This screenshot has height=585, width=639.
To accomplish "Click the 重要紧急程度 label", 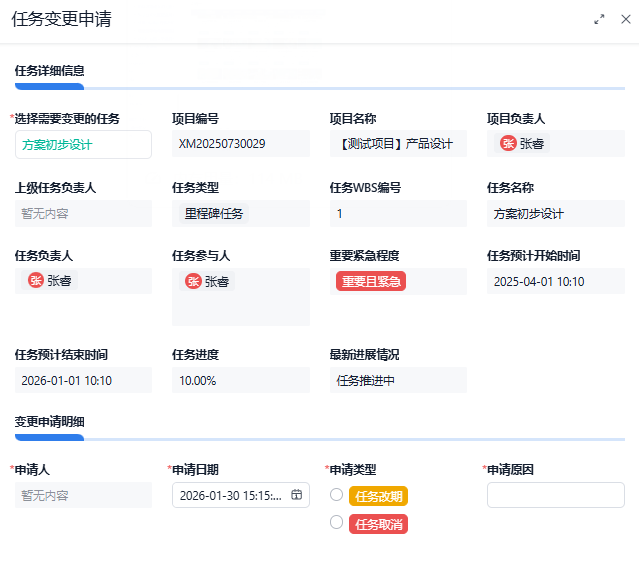I will coord(364,256).
